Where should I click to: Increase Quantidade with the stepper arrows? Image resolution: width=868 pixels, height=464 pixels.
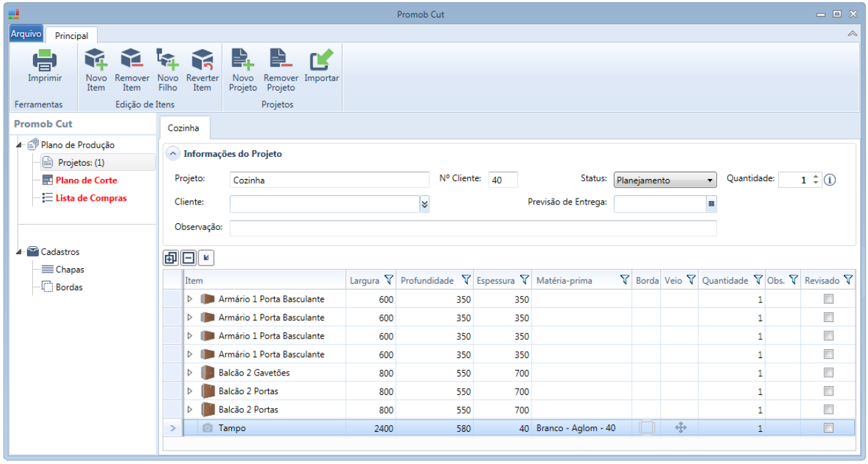(815, 177)
